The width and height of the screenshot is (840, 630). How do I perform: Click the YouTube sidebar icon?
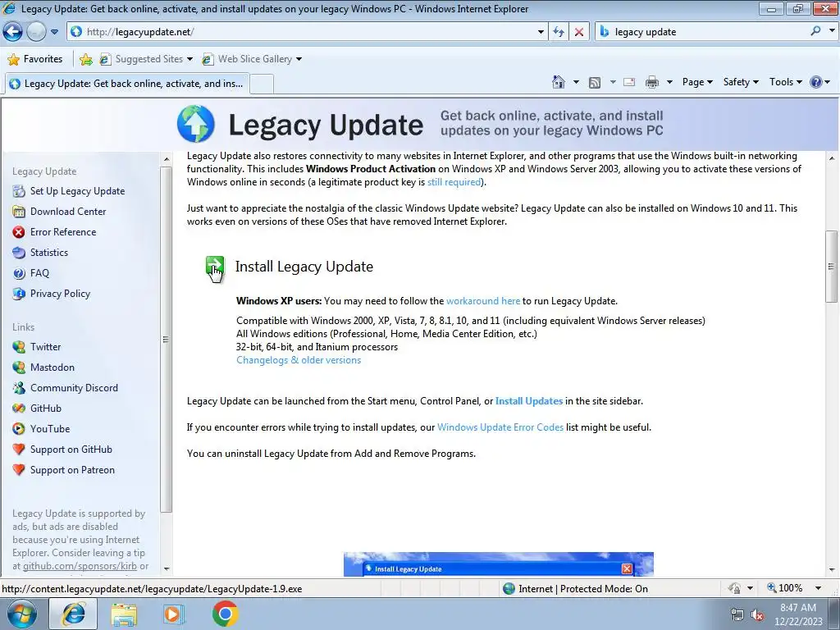pyautogui.click(x=19, y=428)
